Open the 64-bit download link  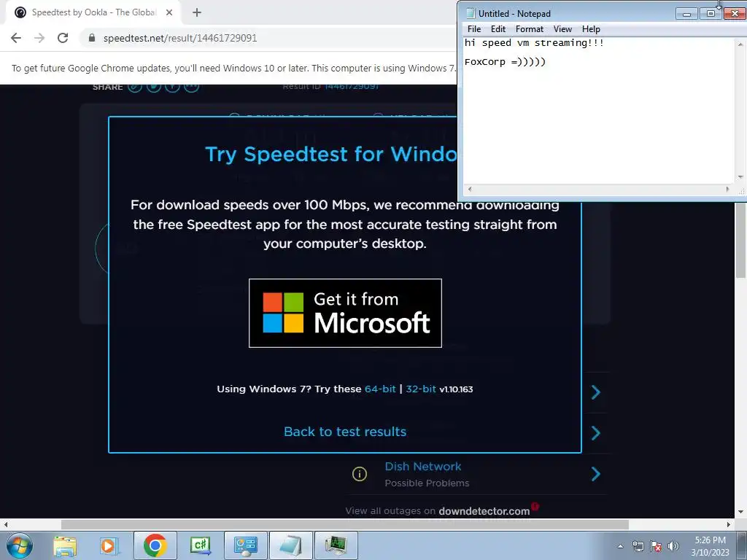point(380,389)
